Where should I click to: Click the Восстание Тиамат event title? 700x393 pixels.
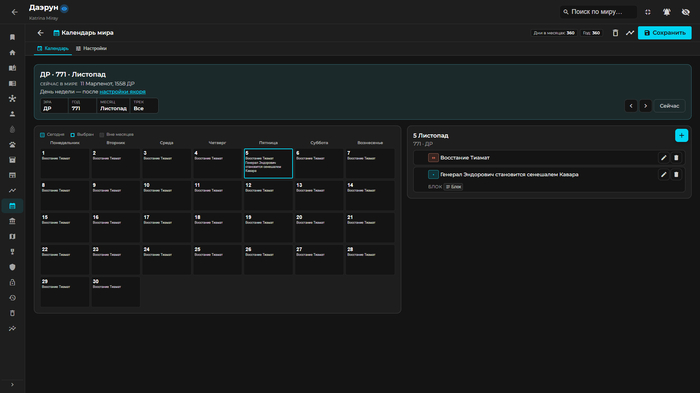click(x=465, y=158)
